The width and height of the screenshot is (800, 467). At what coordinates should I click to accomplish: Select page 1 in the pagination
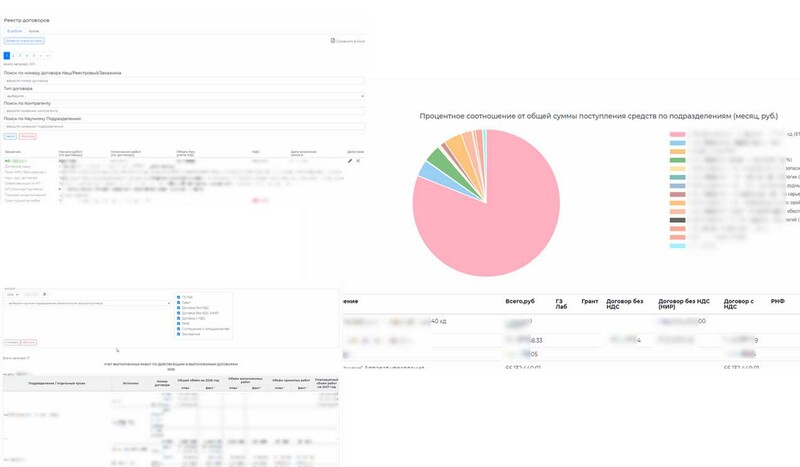7,56
